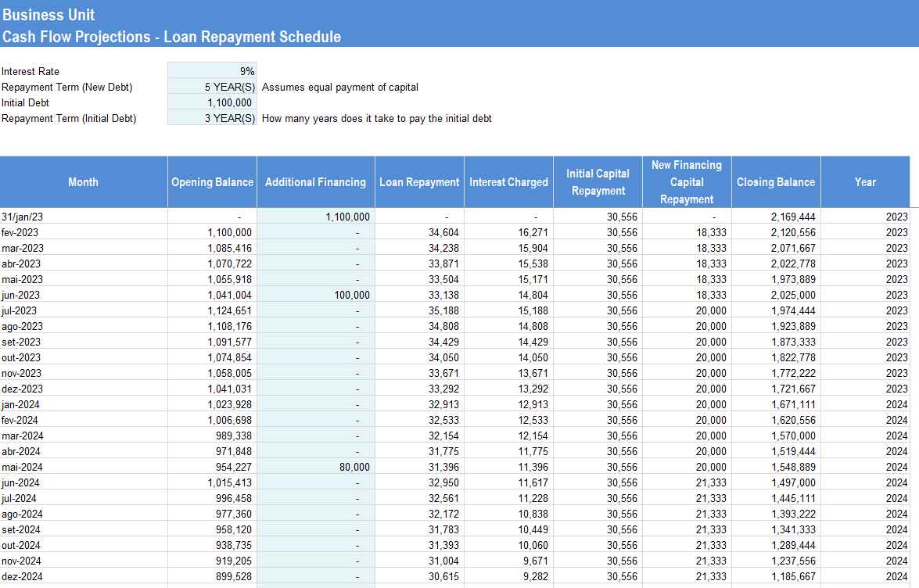Click the 31/jan/23 month cell

(x=84, y=217)
